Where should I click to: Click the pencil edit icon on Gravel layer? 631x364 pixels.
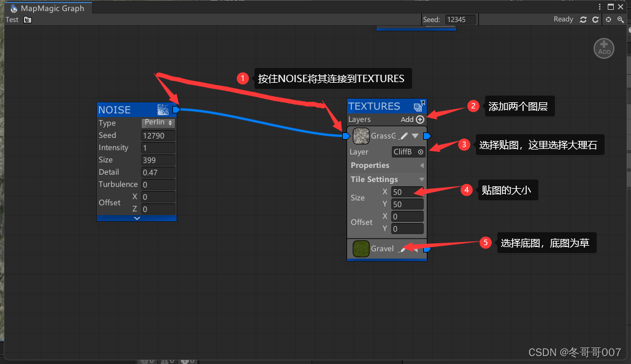(403, 249)
